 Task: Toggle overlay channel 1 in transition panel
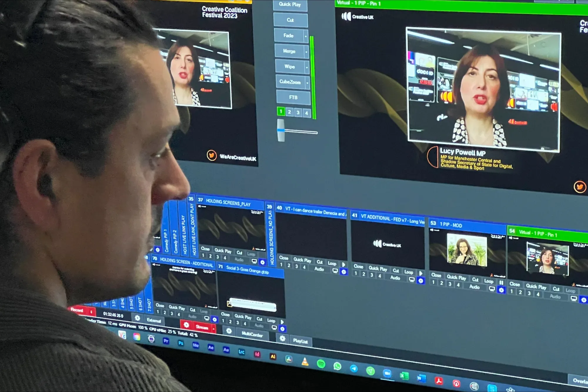[281, 111]
